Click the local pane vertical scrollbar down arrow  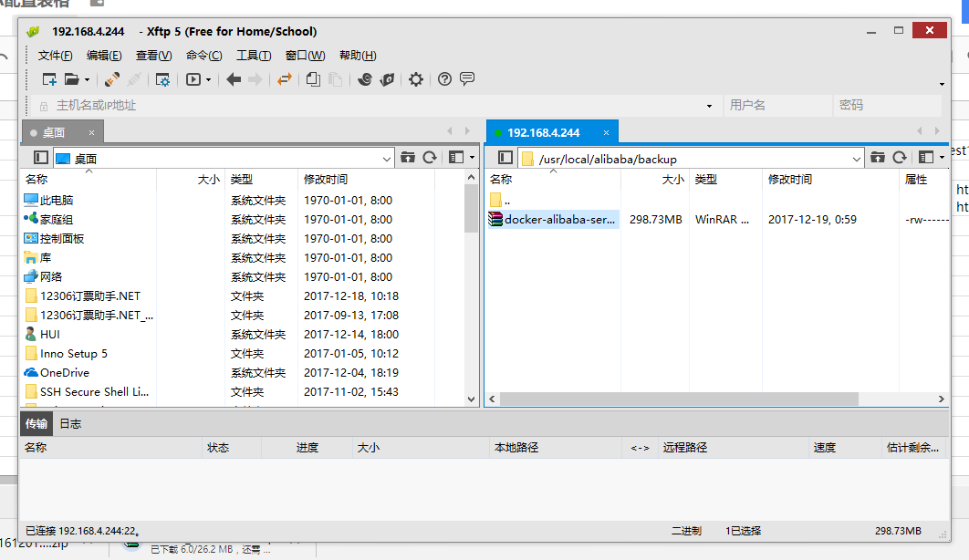point(472,399)
